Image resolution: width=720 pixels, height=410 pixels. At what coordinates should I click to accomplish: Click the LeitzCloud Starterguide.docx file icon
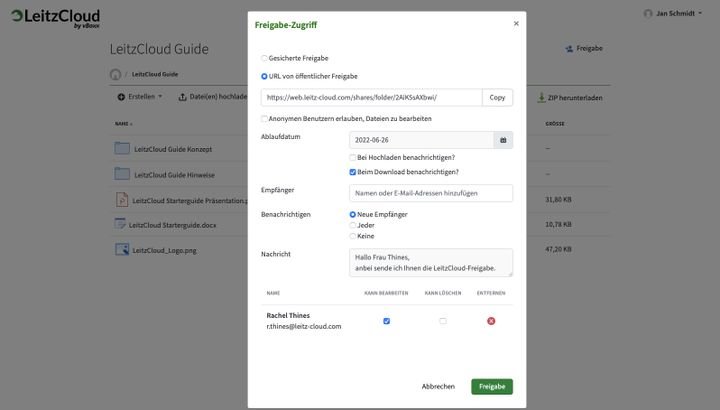120,224
